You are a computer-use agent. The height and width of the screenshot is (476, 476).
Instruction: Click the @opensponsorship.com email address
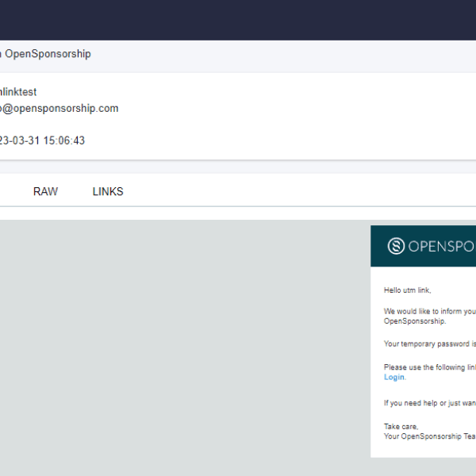(60, 109)
